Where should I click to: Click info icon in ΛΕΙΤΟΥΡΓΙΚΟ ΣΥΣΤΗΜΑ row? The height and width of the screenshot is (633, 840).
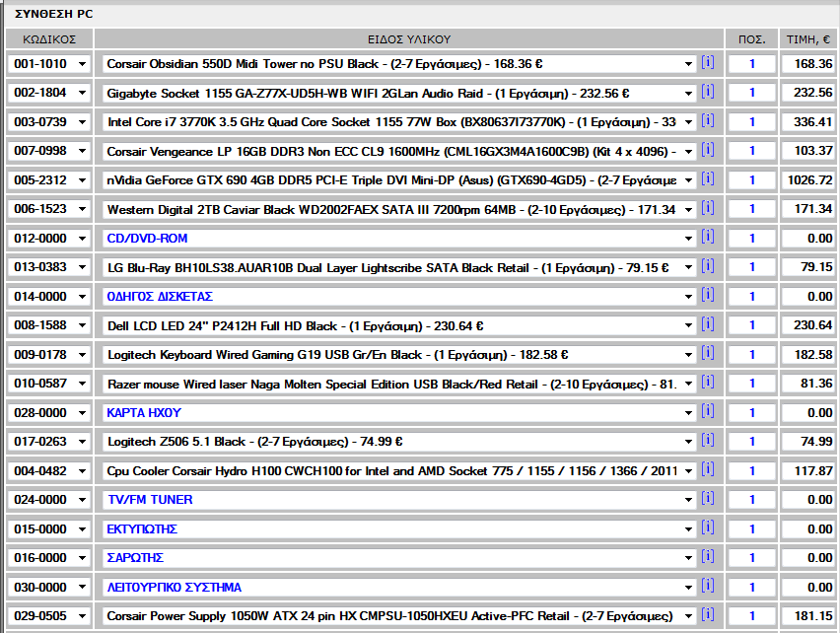click(708, 587)
